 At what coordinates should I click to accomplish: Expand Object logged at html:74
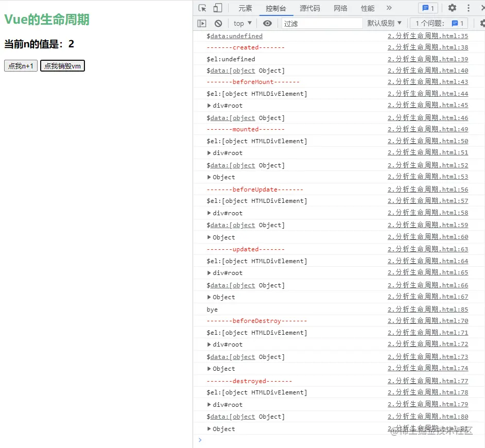209,369
